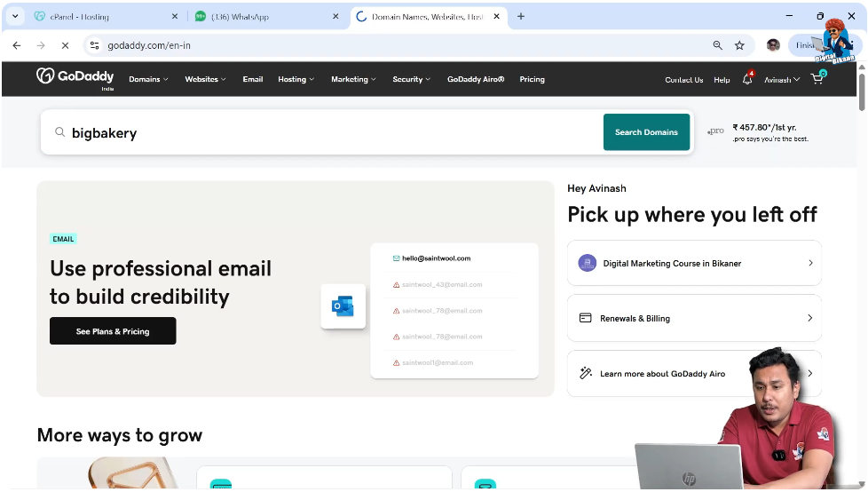Click the More ways to grow heading
Viewport: 868px width, 492px height.
[x=120, y=435]
